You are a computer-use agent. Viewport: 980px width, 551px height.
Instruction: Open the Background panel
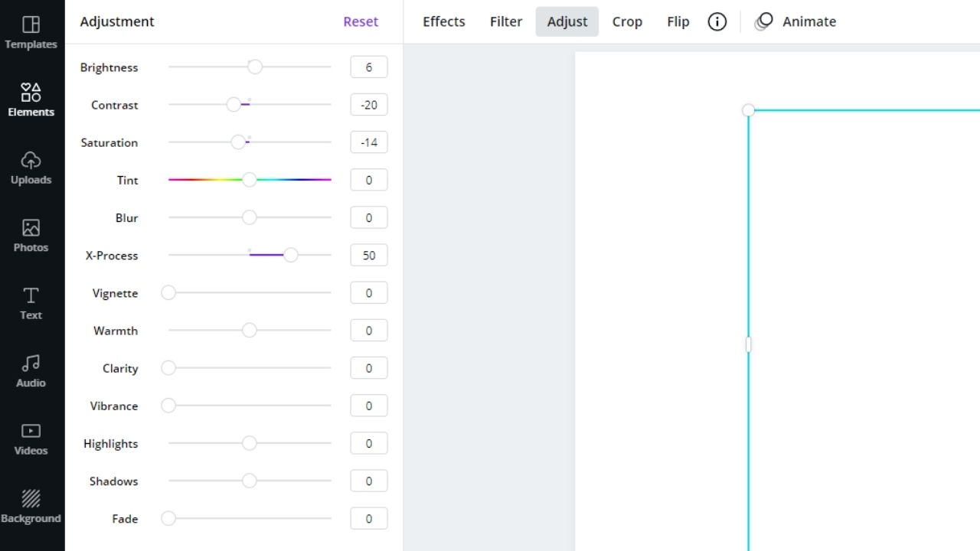[x=31, y=507]
